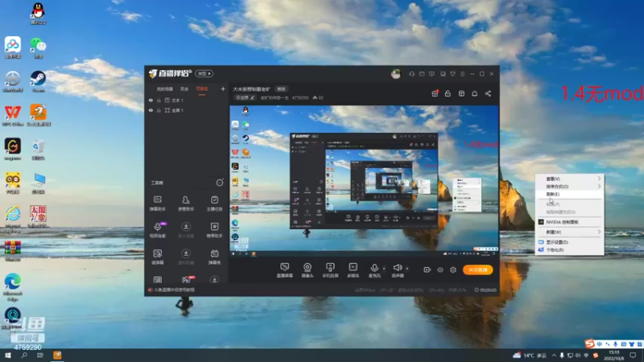Click the streaming app taskbar icon
The height and width of the screenshot is (362, 644).
(57, 356)
